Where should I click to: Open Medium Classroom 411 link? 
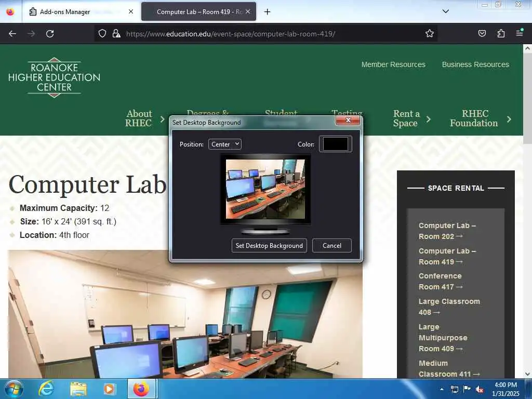(x=449, y=368)
